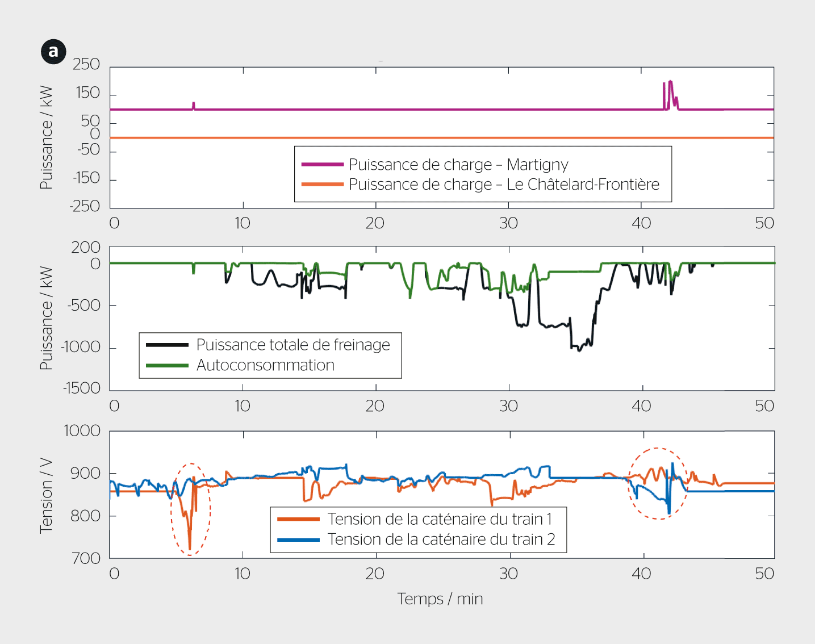Click the black circular "a" panel badge

[53, 52]
